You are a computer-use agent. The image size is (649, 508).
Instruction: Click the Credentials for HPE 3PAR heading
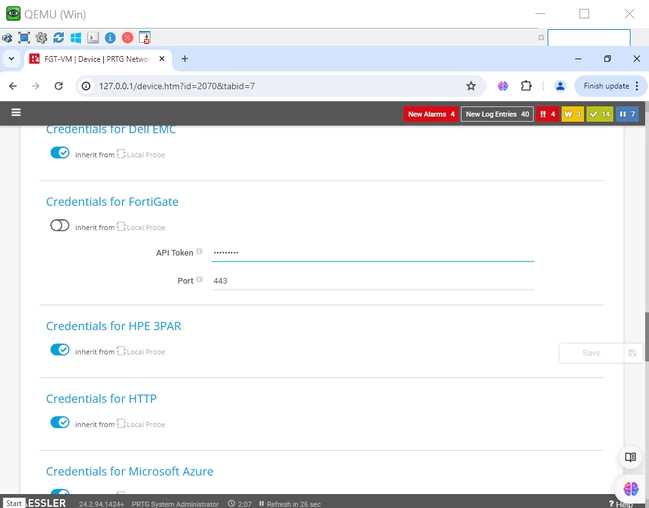point(113,326)
